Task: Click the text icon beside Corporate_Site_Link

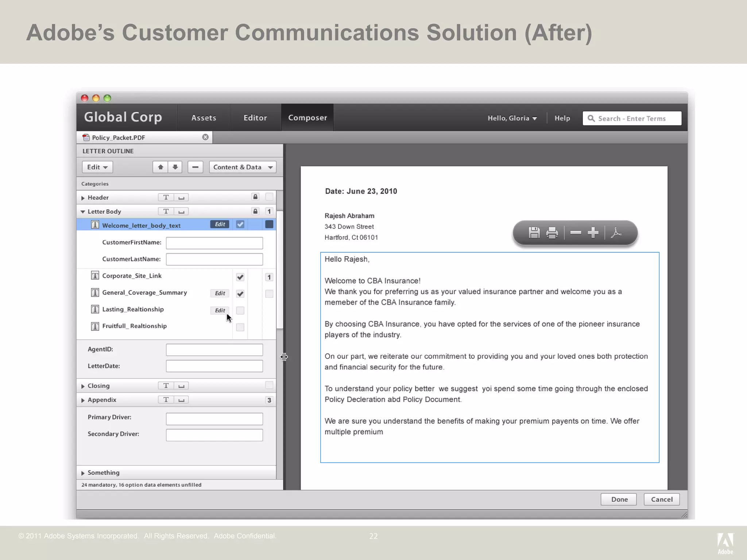Action: [x=95, y=276]
